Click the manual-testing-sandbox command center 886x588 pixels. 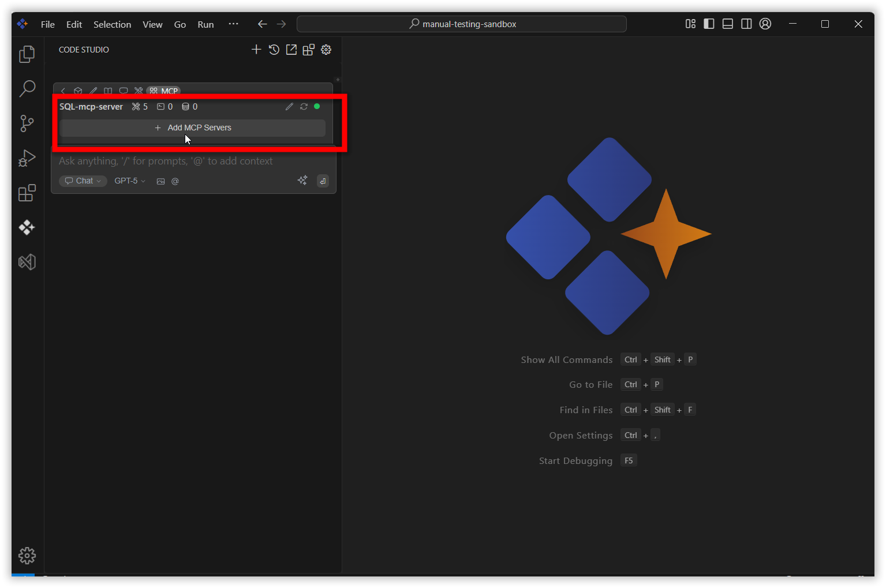tap(462, 24)
